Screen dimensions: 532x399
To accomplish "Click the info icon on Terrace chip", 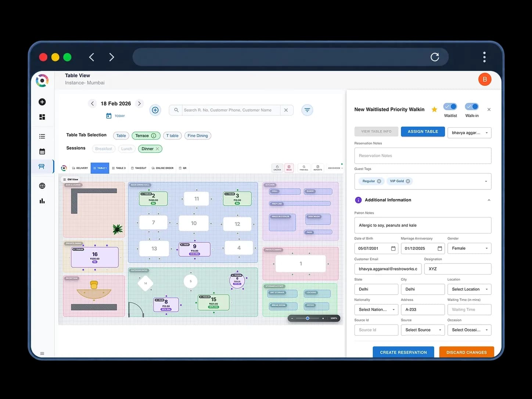I will [154, 136].
